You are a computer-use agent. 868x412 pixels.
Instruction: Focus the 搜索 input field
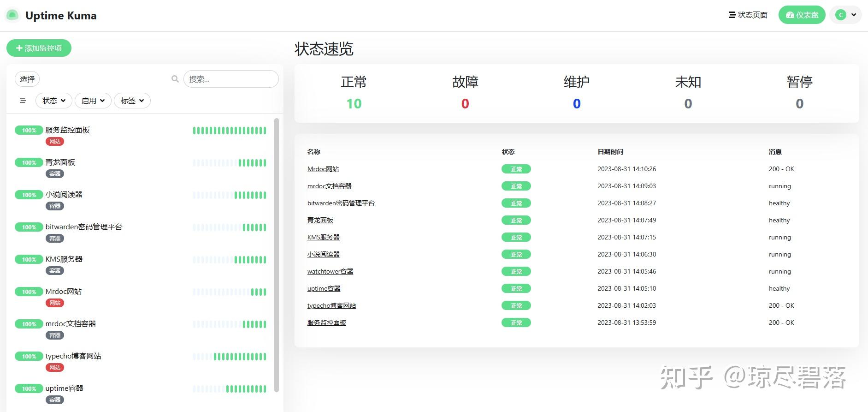point(231,79)
